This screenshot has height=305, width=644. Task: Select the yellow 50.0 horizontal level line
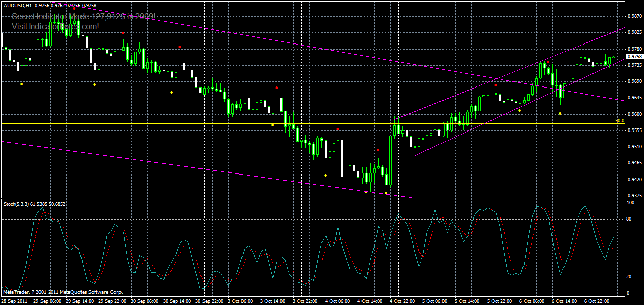[x=304, y=122]
